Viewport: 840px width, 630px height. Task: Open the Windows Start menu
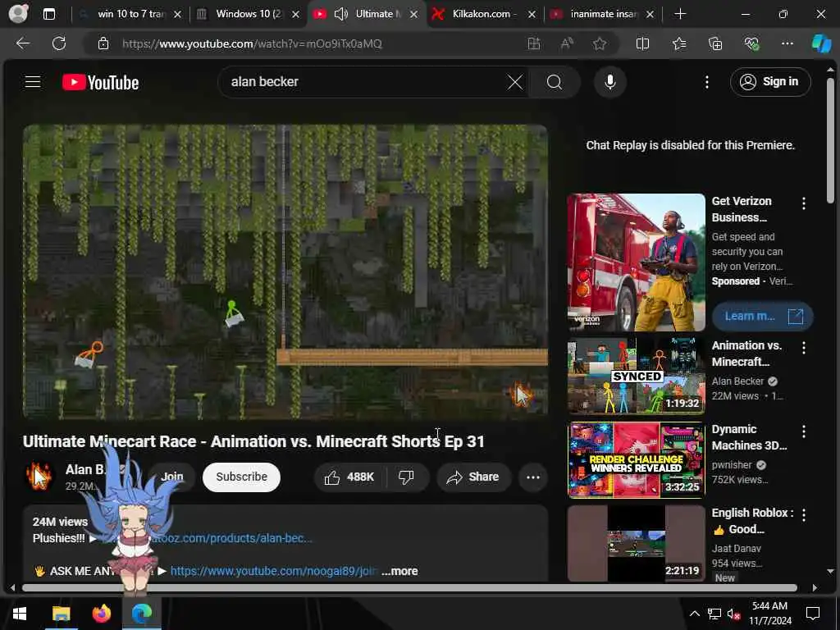point(20,614)
